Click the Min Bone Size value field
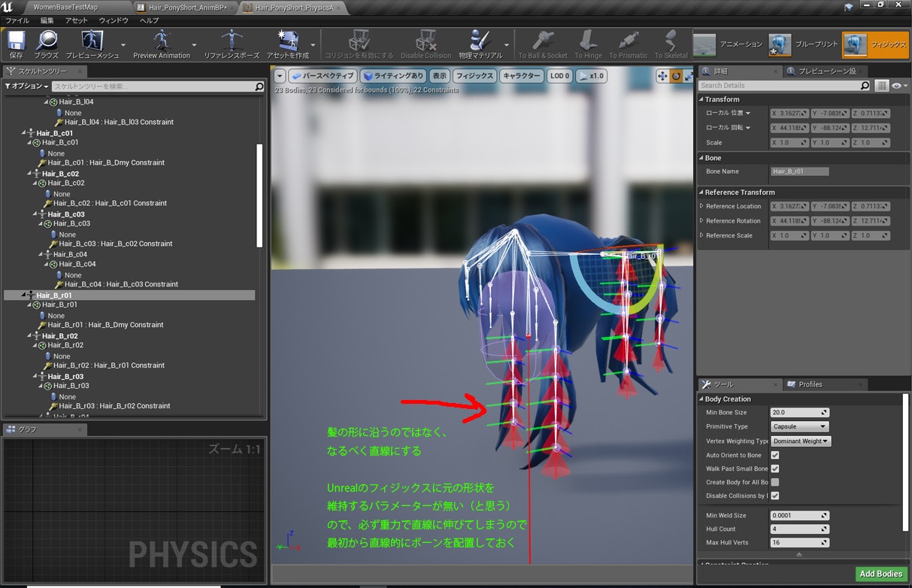912x588 pixels. [799, 412]
